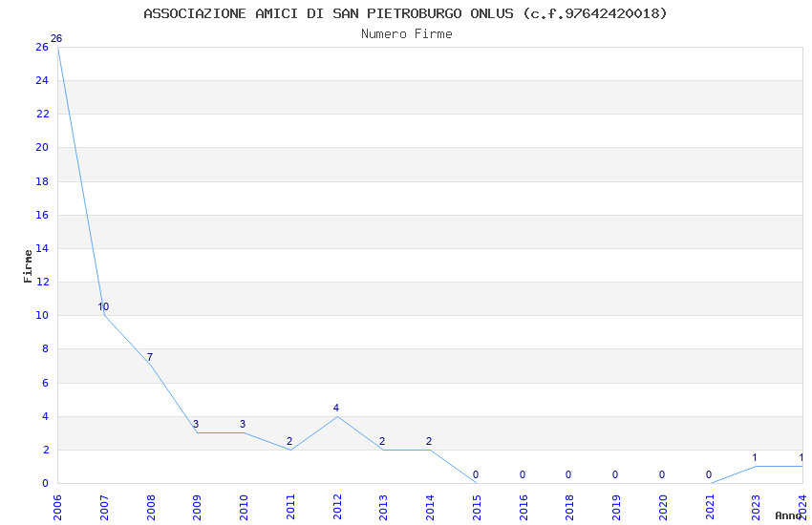This screenshot has height=525, width=812.
Task: Click the x-axis year label 2018
Action: pos(569,508)
